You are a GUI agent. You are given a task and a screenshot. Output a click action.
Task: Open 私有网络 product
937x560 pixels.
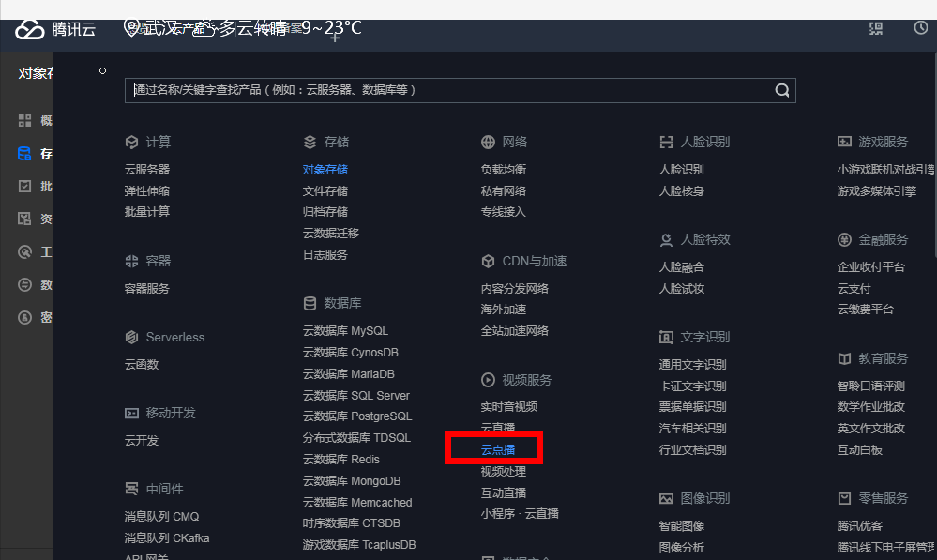[x=503, y=190]
